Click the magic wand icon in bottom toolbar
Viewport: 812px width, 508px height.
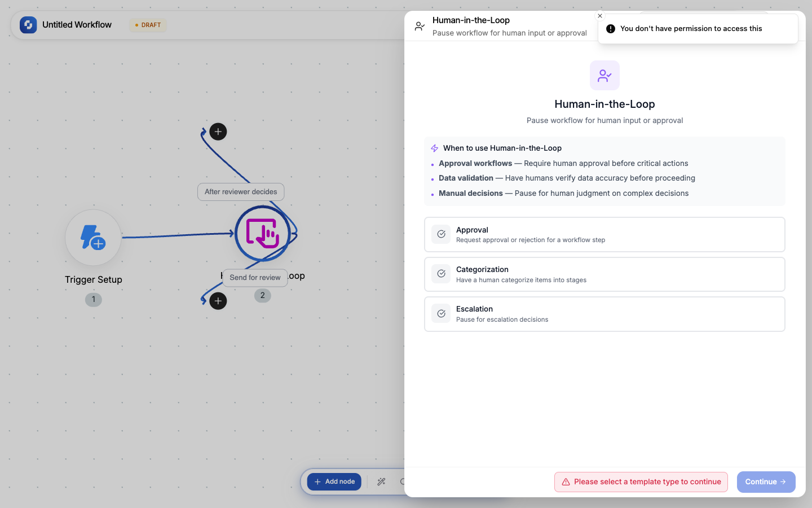[381, 481]
